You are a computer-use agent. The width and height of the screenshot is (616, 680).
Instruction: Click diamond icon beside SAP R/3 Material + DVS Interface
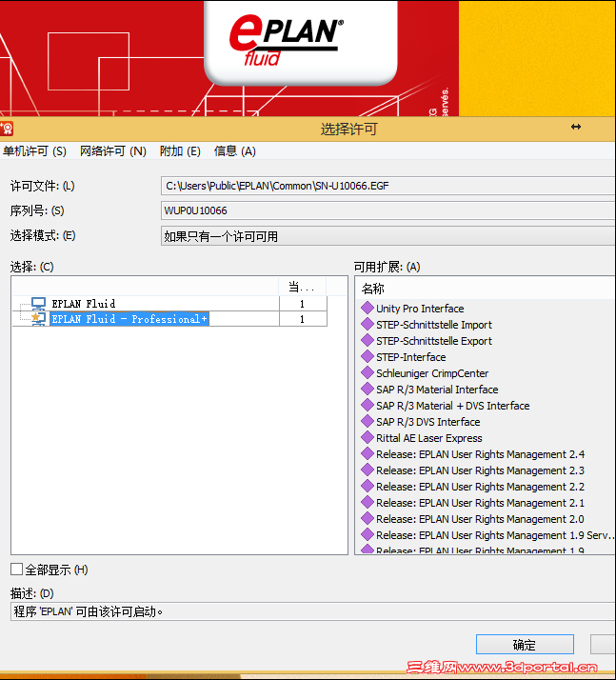coord(368,405)
